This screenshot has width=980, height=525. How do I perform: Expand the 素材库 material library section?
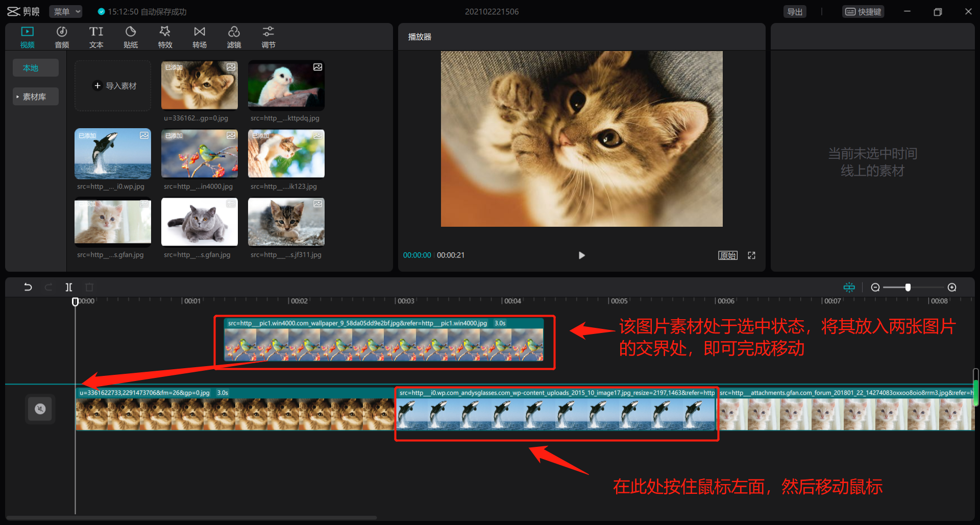point(35,96)
